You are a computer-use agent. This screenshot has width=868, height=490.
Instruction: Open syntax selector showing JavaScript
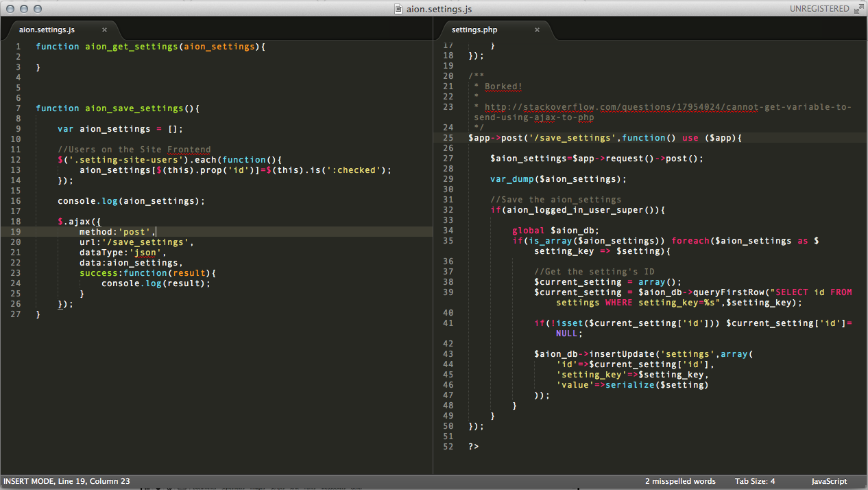point(829,481)
